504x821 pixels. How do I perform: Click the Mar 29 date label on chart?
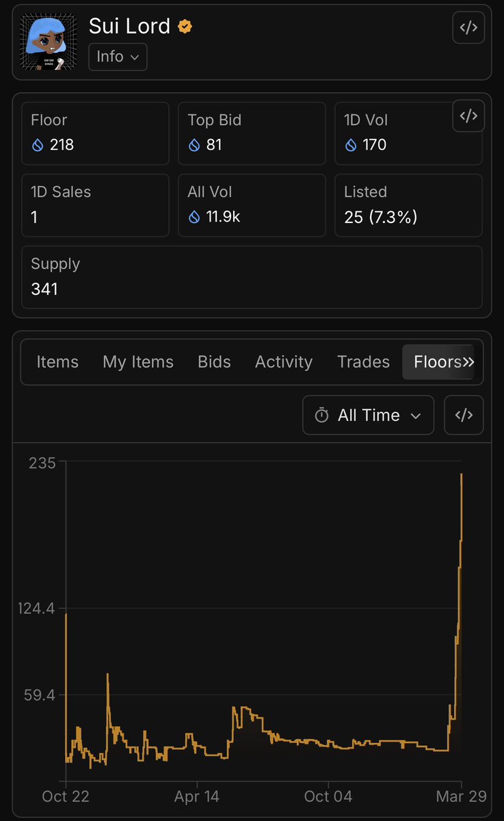coord(461,796)
